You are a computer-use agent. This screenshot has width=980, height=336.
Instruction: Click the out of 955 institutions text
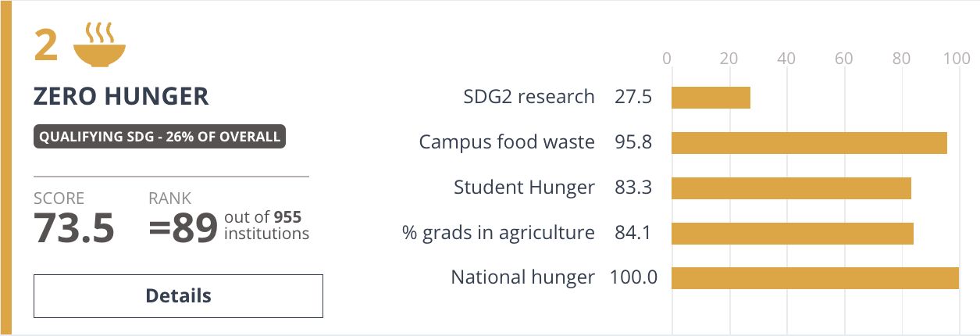click(266, 225)
